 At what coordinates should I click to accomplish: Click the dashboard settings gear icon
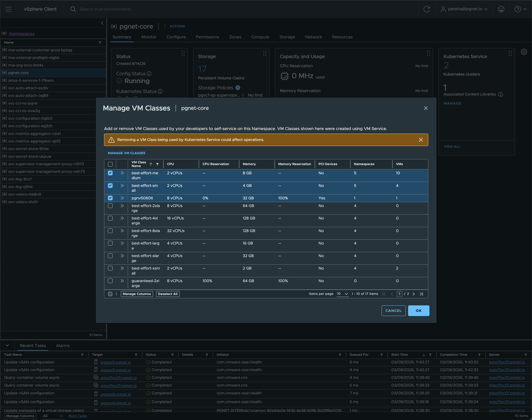coord(524,52)
